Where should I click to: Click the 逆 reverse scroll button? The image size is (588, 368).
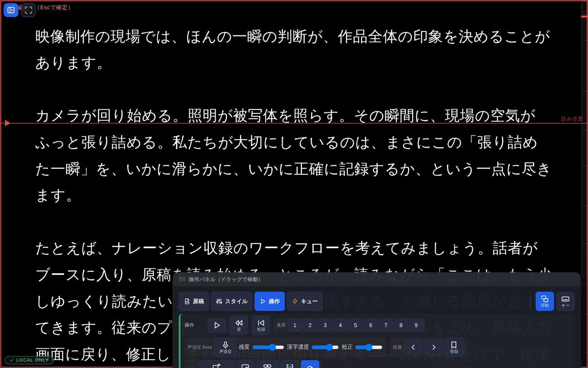pyautogui.click(x=239, y=325)
